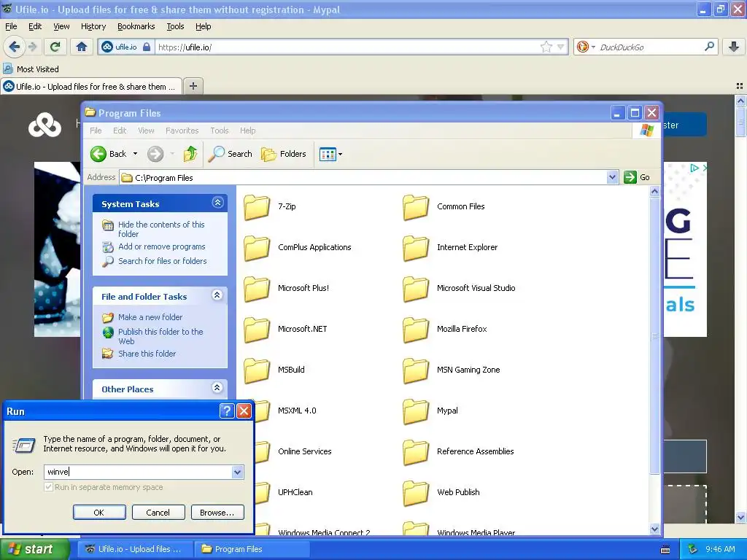Select the Microsoft Plus! folder

(286, 289)
